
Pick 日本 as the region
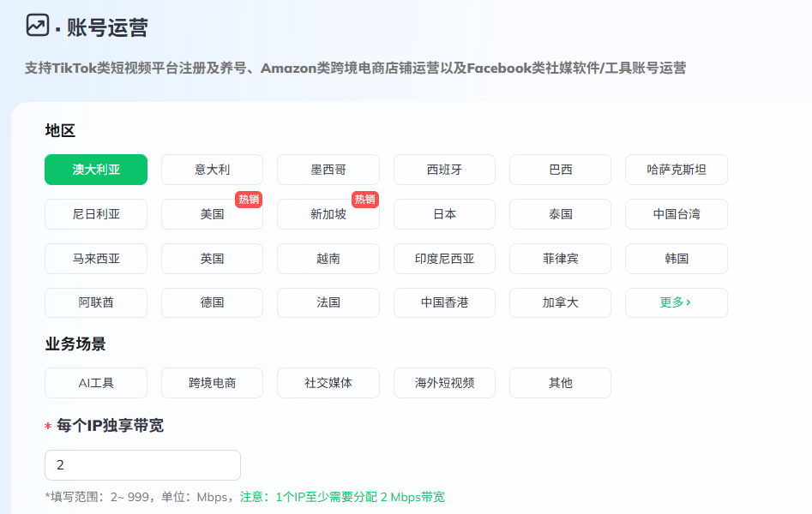(x=444, y=214)
